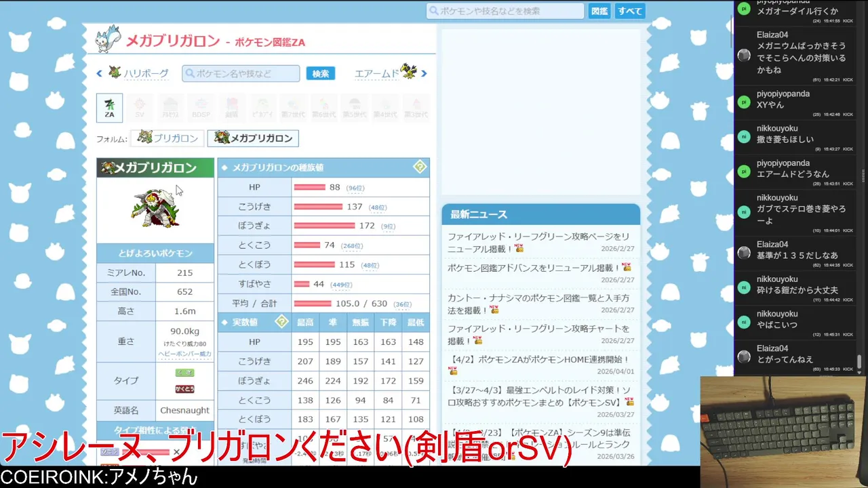Click the 最新ニュース panel header
Image resolution: width=868 pixels, height=488 pixels.
pyautogui.click(x=540, y=214)
